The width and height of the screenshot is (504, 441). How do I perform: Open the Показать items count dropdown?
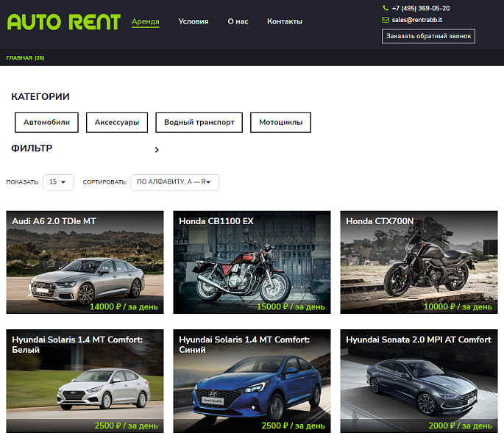(x=58, y=182)
